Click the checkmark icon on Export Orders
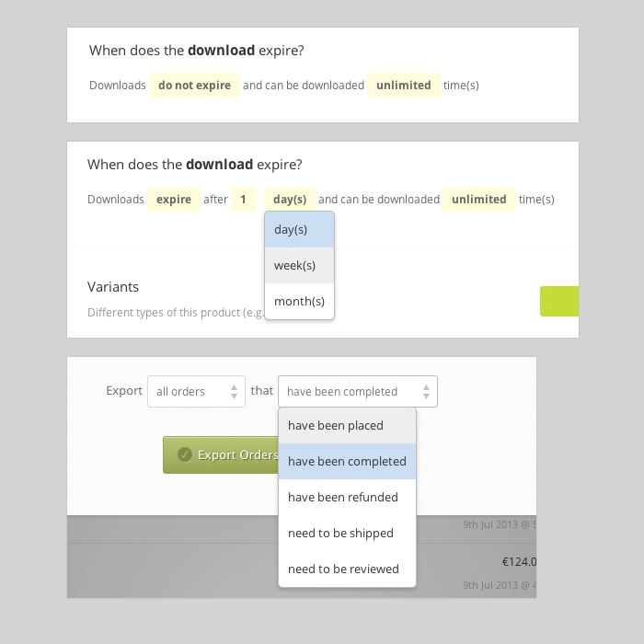Screen dimensions: 644x644 point(185,454)
